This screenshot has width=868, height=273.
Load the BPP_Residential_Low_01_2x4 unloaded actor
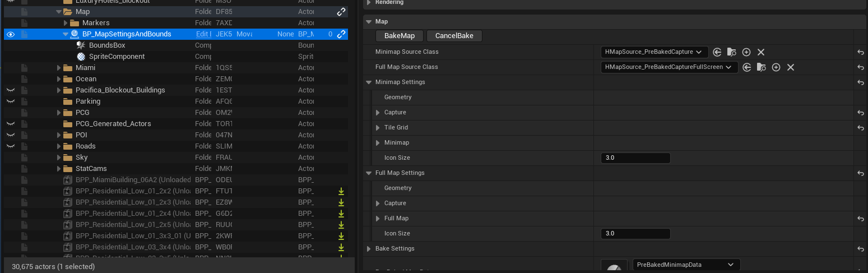point(341,214)
